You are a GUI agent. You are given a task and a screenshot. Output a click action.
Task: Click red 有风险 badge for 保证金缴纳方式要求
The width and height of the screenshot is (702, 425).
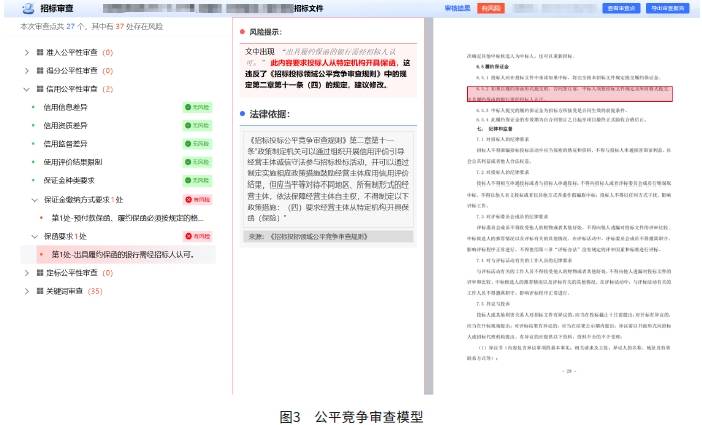tap(197, 199)
